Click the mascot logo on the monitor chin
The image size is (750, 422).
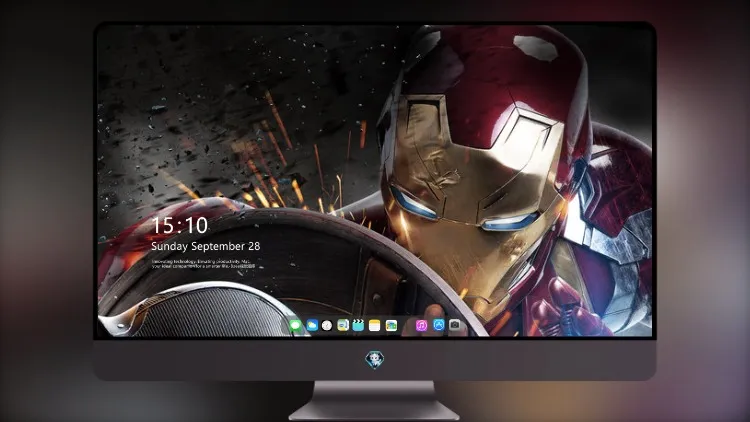pyautogui.click(x=375, y=360)
